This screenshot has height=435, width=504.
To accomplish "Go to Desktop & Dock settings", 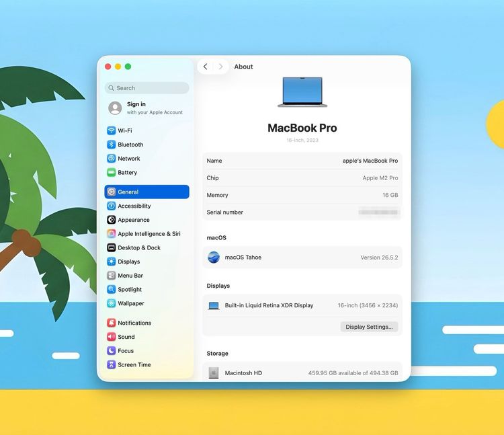I will 146,247.
